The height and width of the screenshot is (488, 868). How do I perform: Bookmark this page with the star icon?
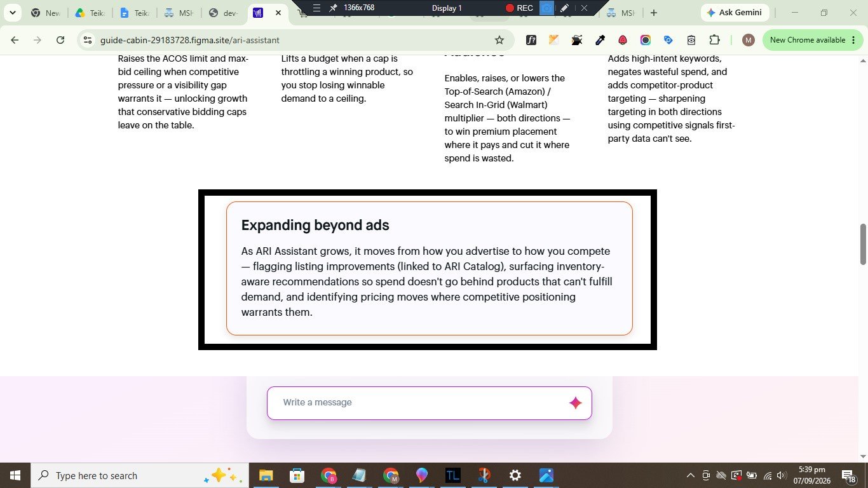click(499, 40)
